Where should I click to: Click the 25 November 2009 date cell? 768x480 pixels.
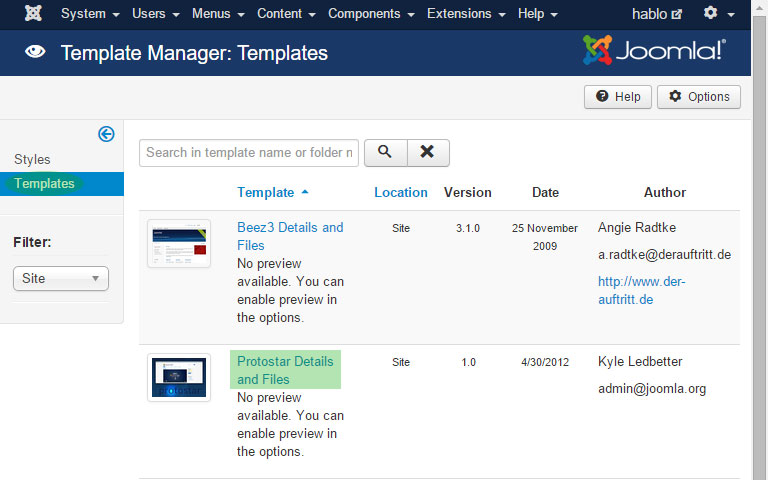(x=545, y=237)
